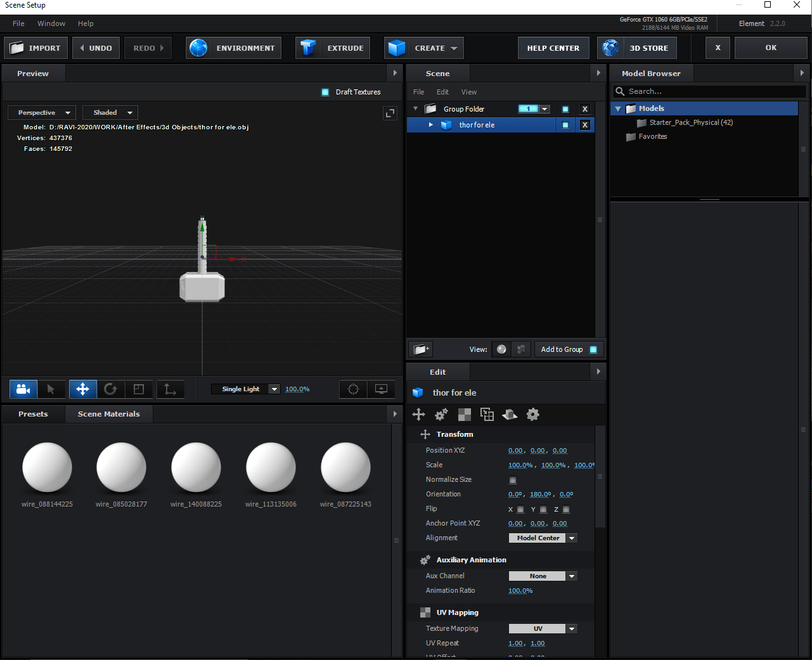Image resolution: width=812 pixels, height=660 pixels.
Task: Maximize the preview viewport with the expand icon
Action: click(390, 113)
